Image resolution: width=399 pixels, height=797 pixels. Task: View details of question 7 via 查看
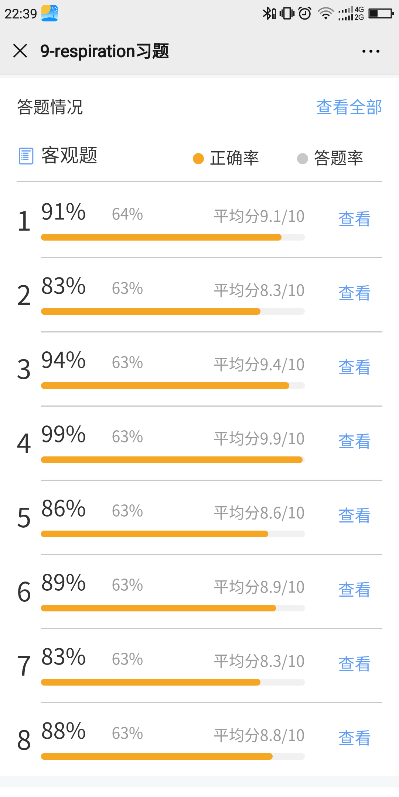click(354, 664)
